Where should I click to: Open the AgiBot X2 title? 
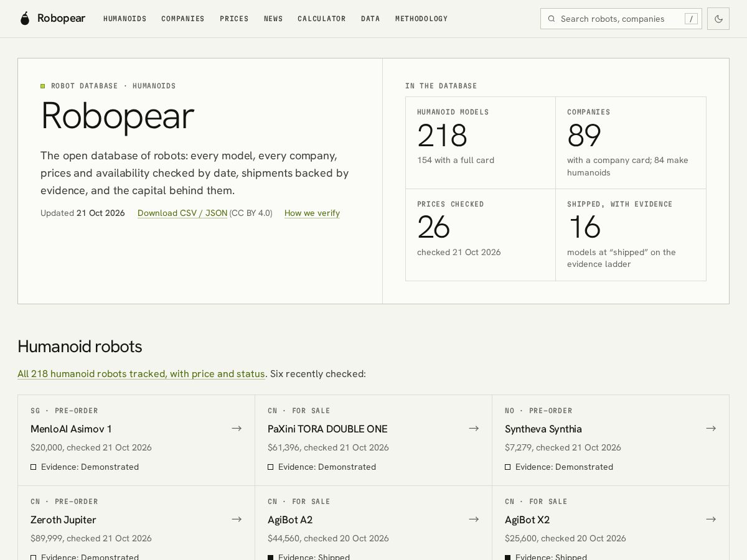point(527,520)
